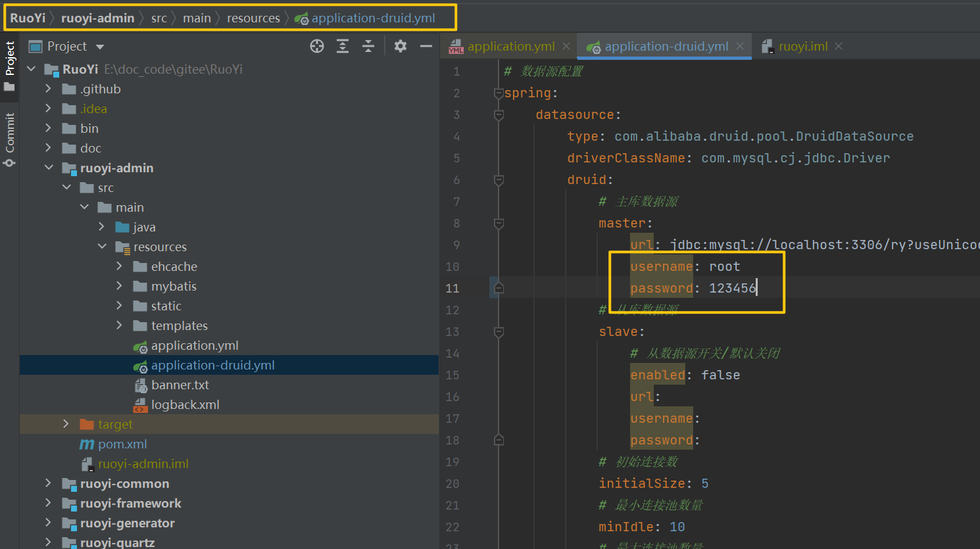Click the Collapse All icon in Project panel
The height and width of the screenshot is (549, 980).
click(368, 46)
